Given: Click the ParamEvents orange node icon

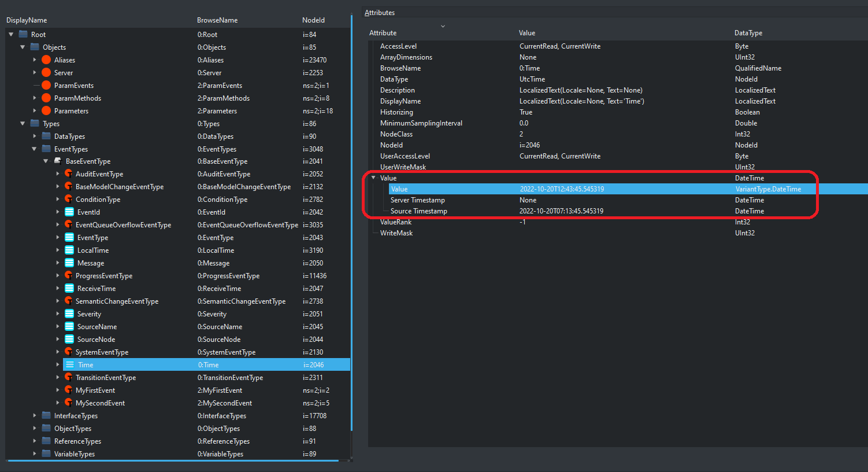Looking at the screenshot, I should [46, 86].
